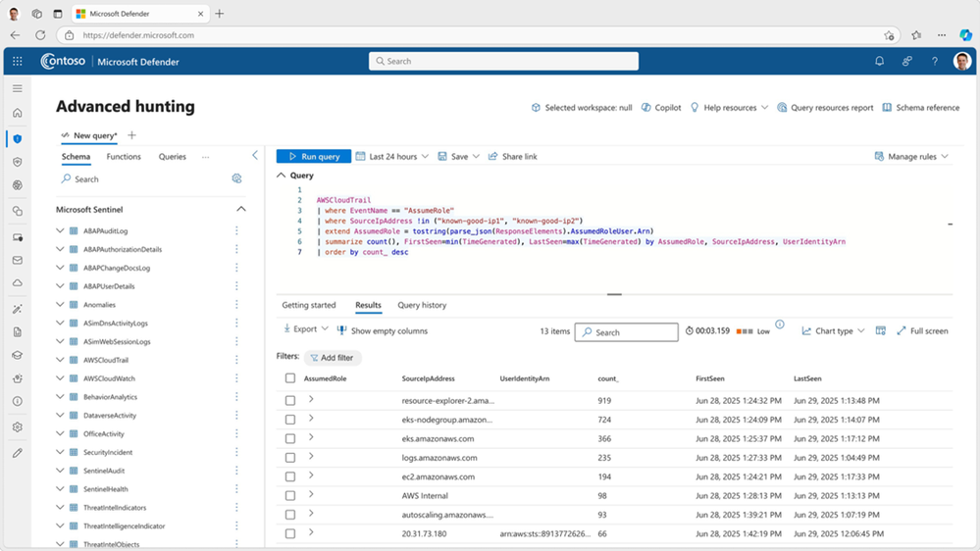This screenshot has height=551, width=980.
Task: Collapse the schema pane with the chevron
Action: [255, 156]
